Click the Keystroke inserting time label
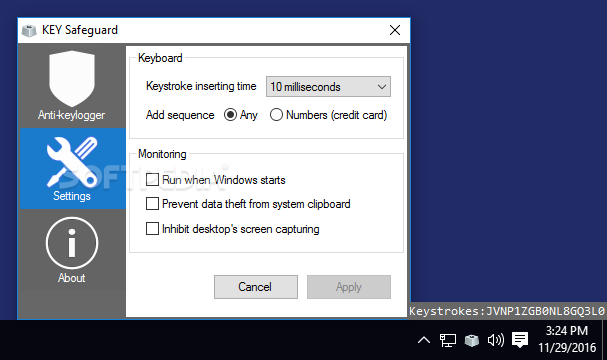This screenshot has height=360, width=607. point(201,86)
